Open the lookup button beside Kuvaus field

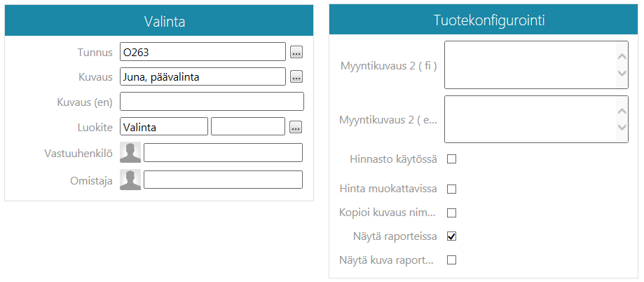coord(296,77)
